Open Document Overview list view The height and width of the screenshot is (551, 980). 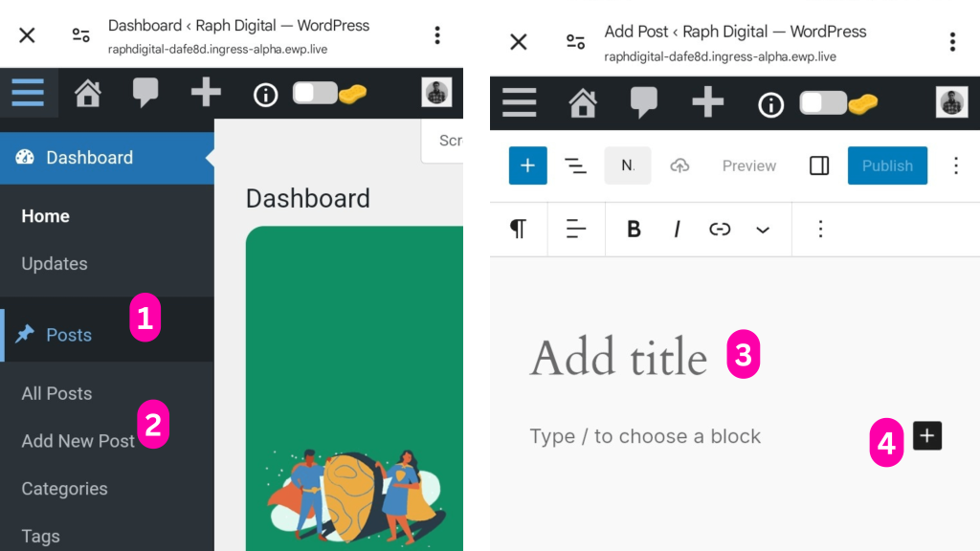click(575, 165)
